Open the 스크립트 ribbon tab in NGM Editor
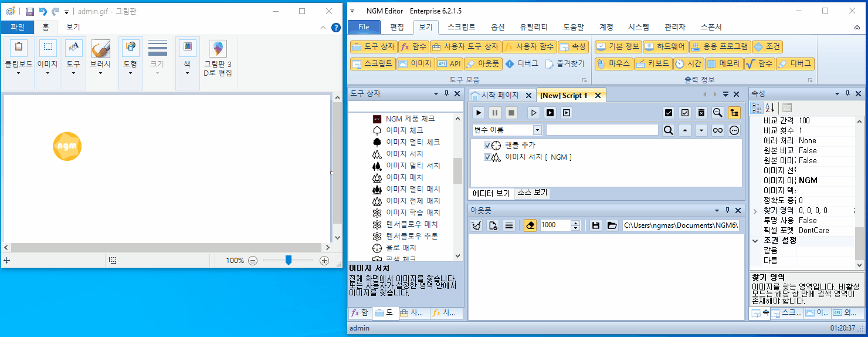 point(461,27)
